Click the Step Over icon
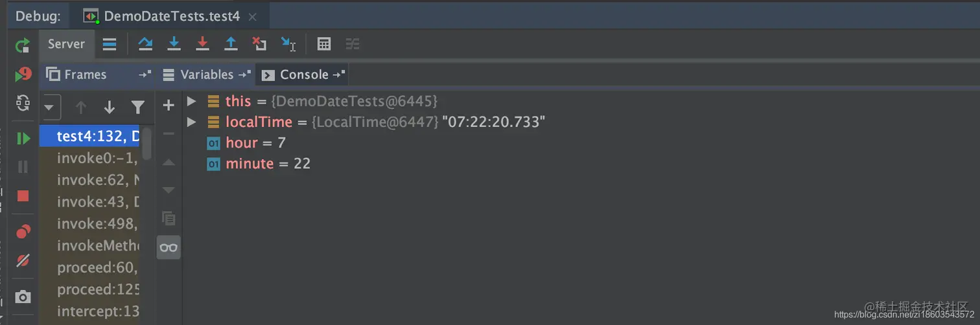The height and width of the screenshot is (325, 980). [145, 44]
